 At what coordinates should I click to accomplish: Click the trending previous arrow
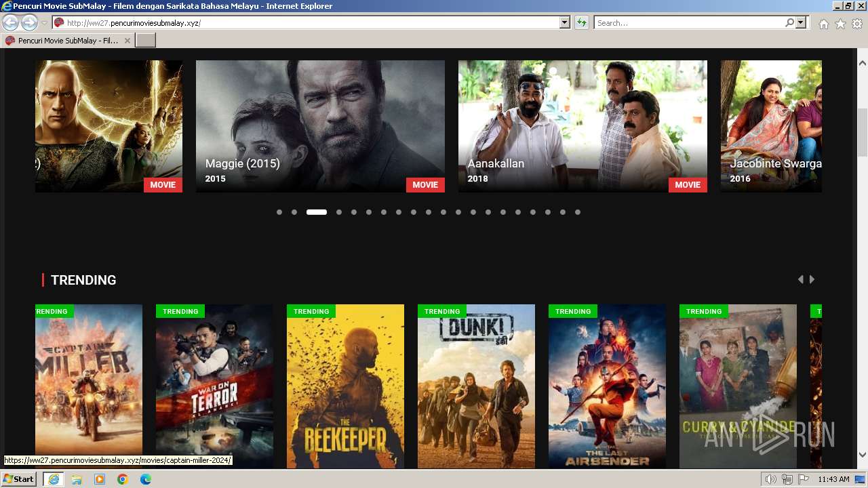[x=801, y=279]
